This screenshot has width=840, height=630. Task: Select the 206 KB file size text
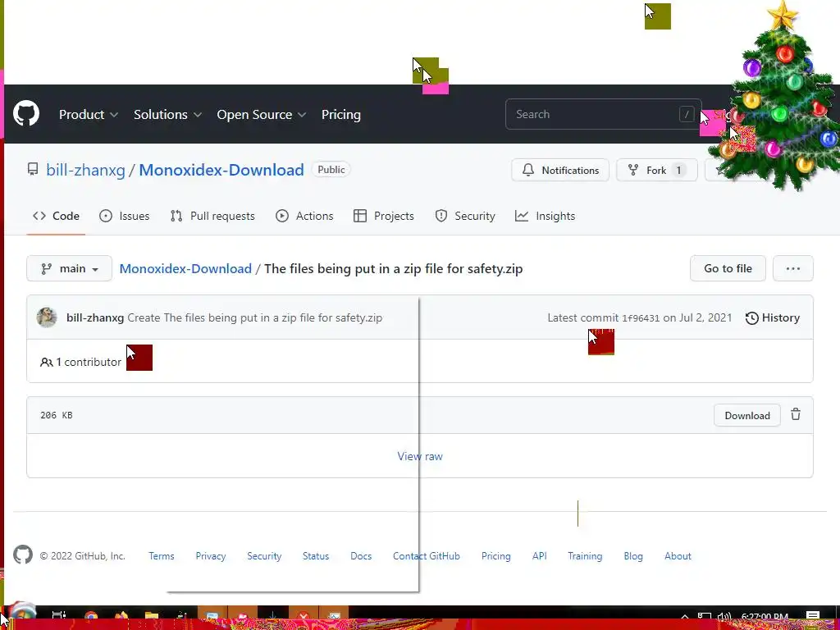click(x=57, y=415)
